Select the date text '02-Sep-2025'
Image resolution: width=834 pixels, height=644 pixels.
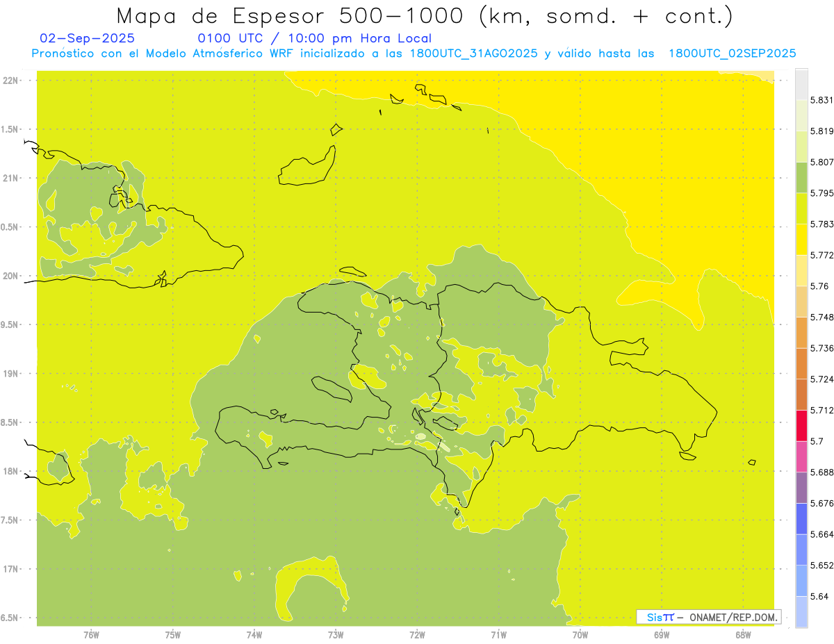tap(88, 39)
